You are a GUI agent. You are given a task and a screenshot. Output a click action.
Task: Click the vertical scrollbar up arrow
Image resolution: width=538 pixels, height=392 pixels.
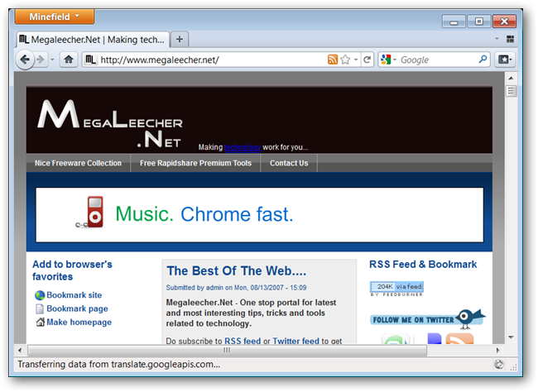click(511, 79)
